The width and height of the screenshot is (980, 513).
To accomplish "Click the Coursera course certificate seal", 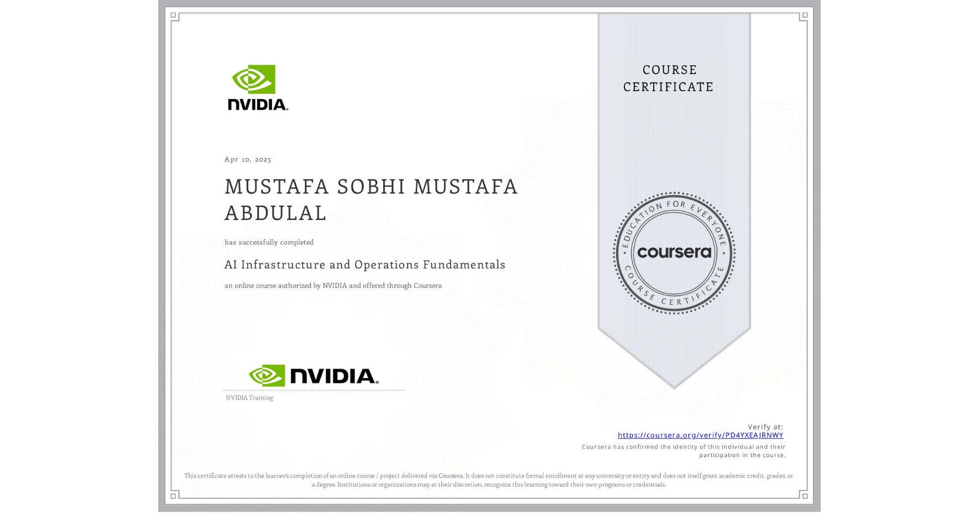I will (674, 253).
